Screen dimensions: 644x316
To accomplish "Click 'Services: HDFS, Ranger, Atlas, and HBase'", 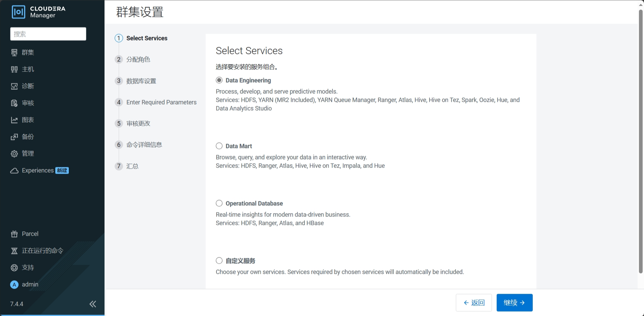I will [270, 223].
